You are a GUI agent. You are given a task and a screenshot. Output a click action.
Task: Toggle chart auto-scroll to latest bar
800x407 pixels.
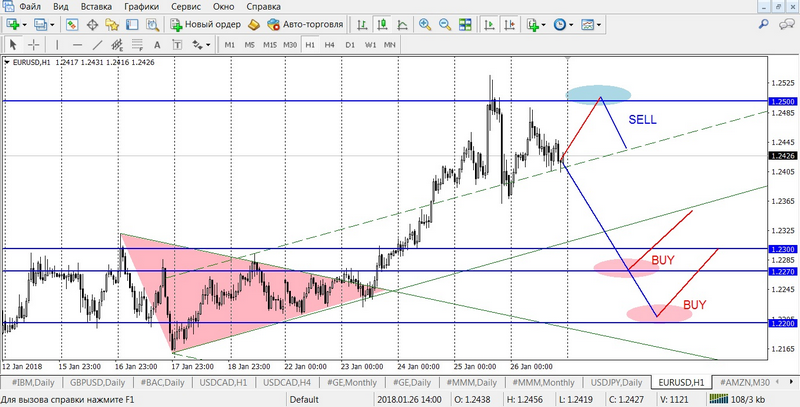pyautogui.click(x=489, y=24)
